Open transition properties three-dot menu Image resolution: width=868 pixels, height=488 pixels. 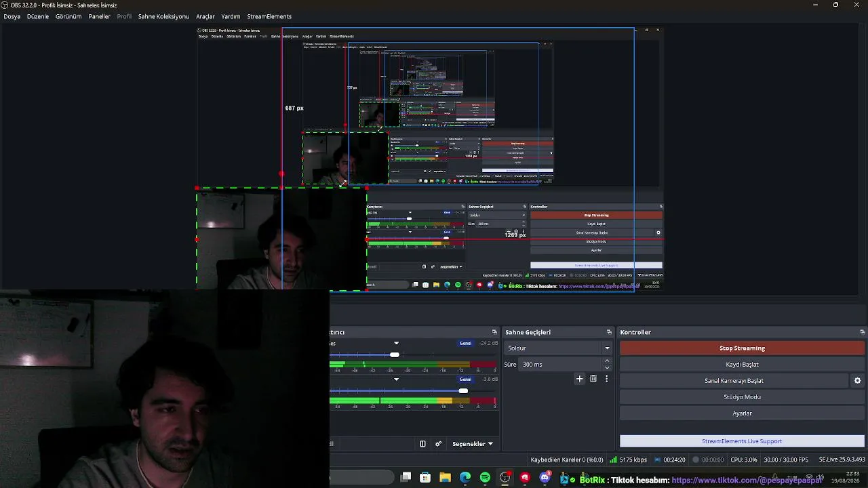606,379
